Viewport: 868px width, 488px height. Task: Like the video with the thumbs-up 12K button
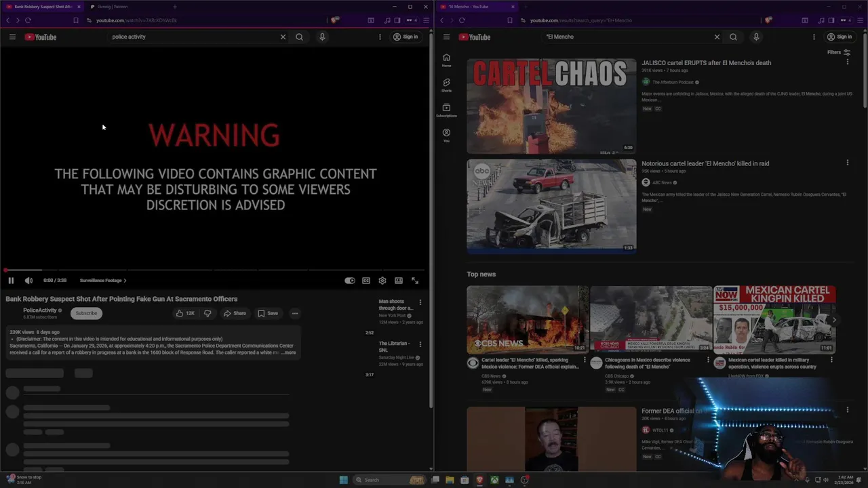click(185, 313)
